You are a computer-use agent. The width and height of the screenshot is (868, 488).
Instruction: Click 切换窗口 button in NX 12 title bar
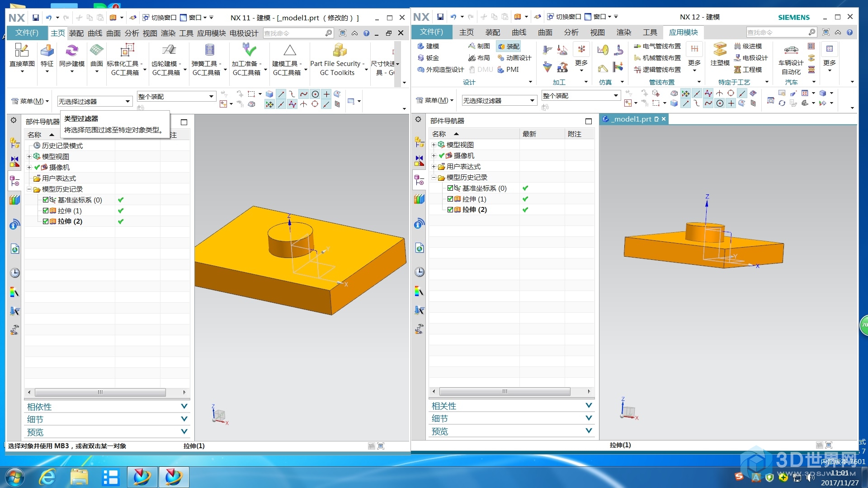pos(563,17)
